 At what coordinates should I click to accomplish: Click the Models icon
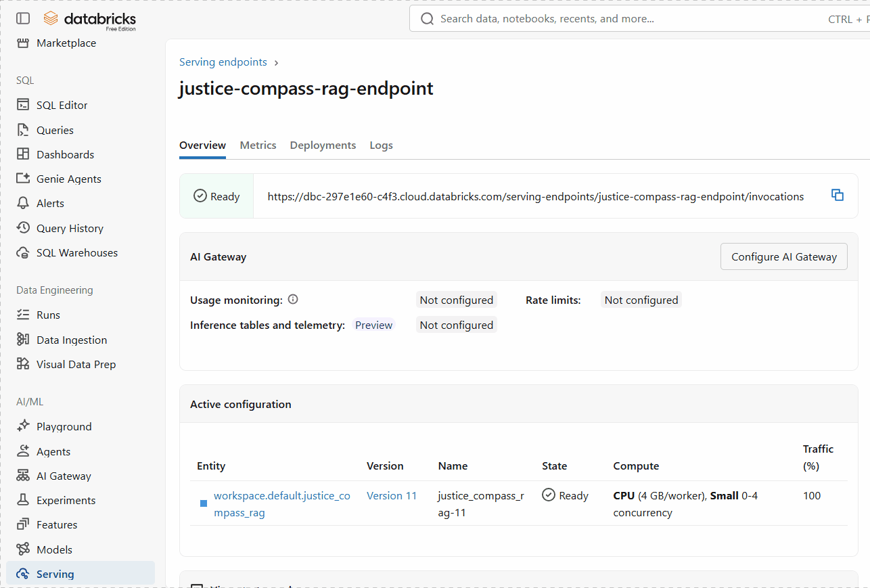click(x=23, y=550)
